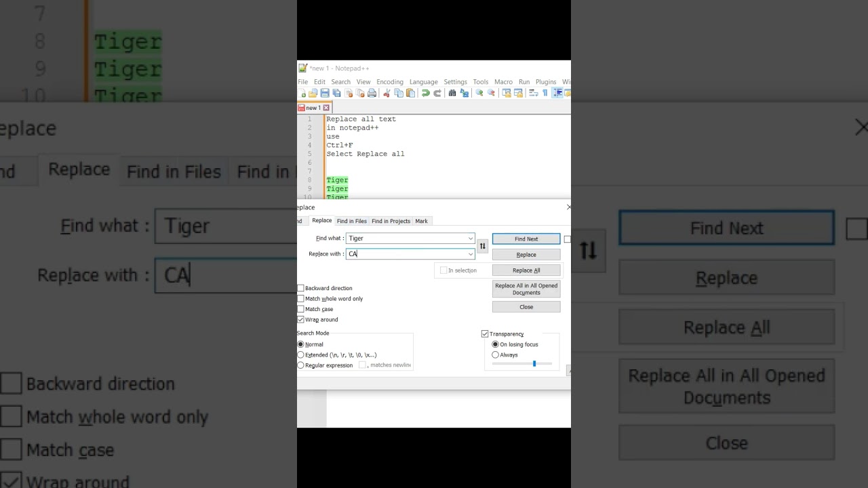Click the line 'Select Replace all' in editor

click(366, 154)
